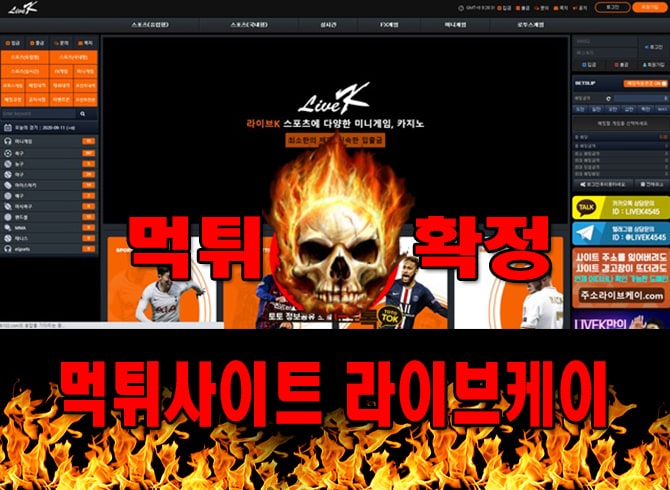The height and width of the screenshot is (490, 670).
Task: Click the 공지 link in the top header
Action: [580, 8]
